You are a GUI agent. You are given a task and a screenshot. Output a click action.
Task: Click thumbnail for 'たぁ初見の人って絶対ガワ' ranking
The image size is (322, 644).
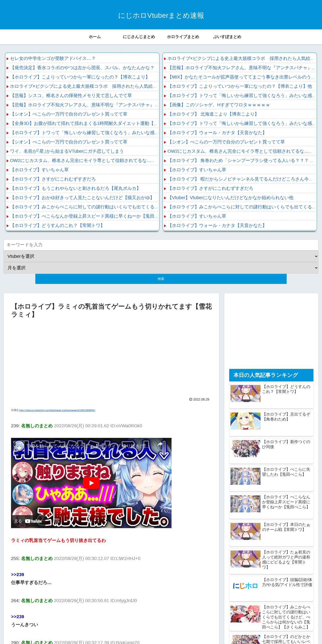pyautogui.click(x=246, y=559)
